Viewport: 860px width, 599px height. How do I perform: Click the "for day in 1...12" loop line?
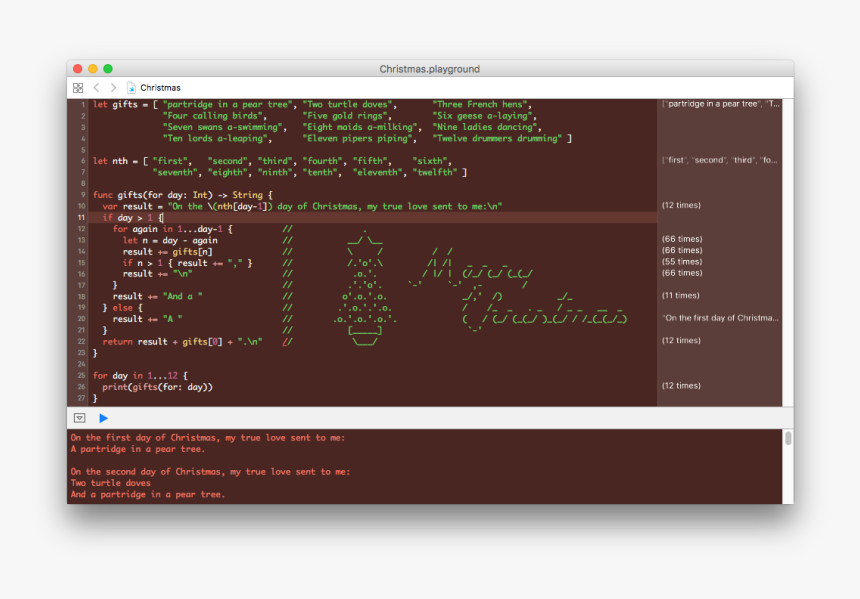click(140, 376)
